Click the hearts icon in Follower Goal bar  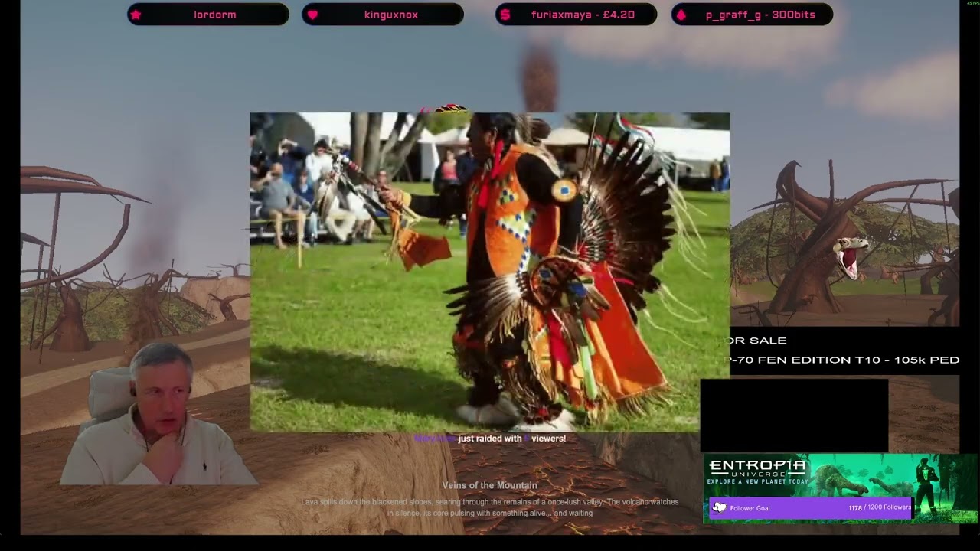pos(719,507)
